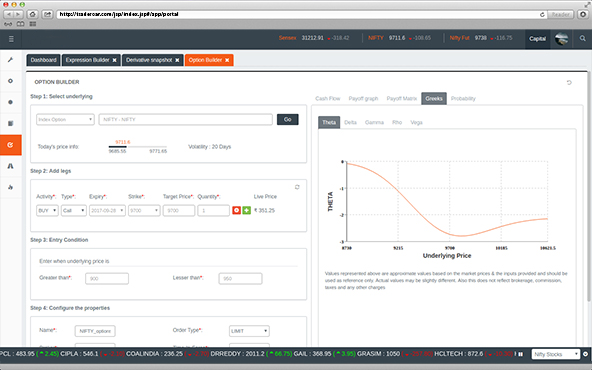Open the Order Type LIMIT dropdown

point(249,331)
